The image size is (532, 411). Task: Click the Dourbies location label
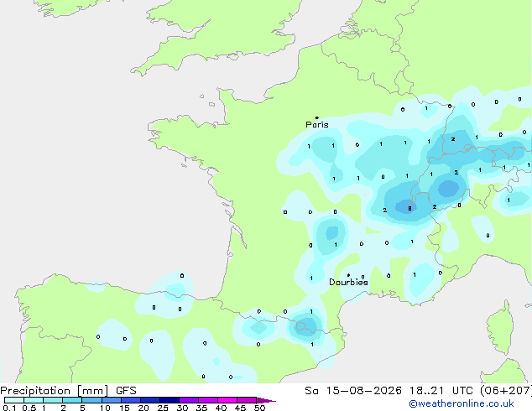pyautogui.click(x=348, y=282)
